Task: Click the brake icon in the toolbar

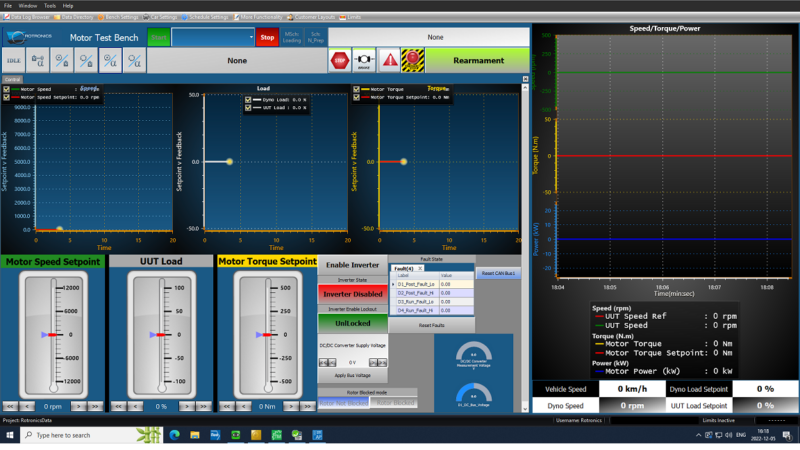Action: (x=364, y=60)
